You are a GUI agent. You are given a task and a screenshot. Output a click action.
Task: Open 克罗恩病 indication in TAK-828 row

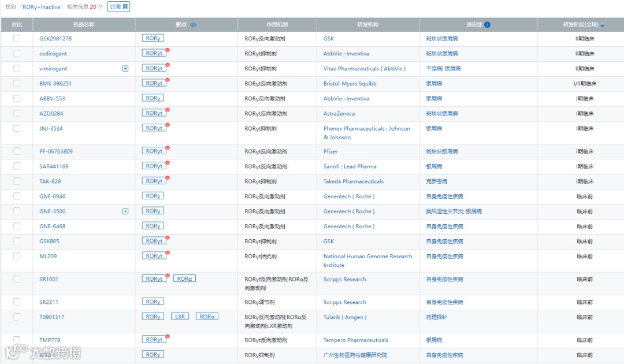[x=437, y=181]
